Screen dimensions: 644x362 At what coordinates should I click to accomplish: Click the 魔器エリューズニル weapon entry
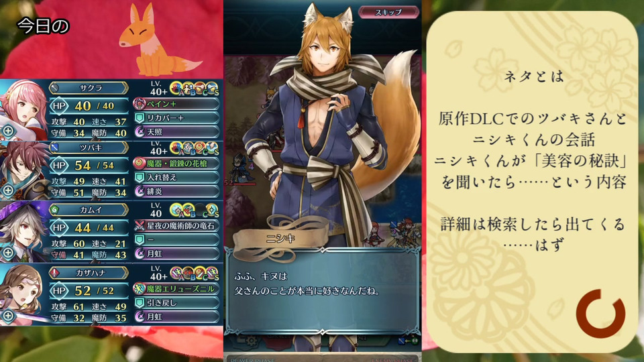coord(176,289)
